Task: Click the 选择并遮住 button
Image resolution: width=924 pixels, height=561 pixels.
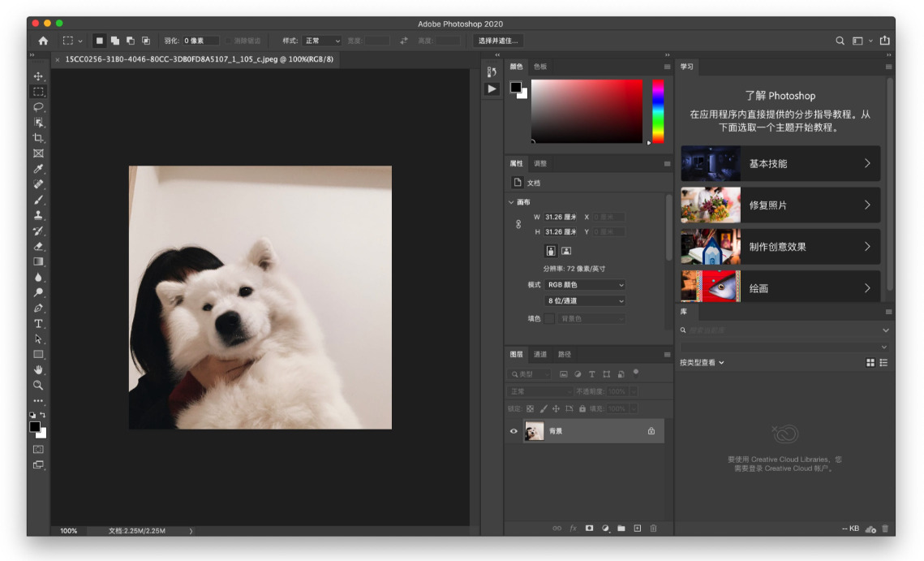Action: tap(498, 41)
